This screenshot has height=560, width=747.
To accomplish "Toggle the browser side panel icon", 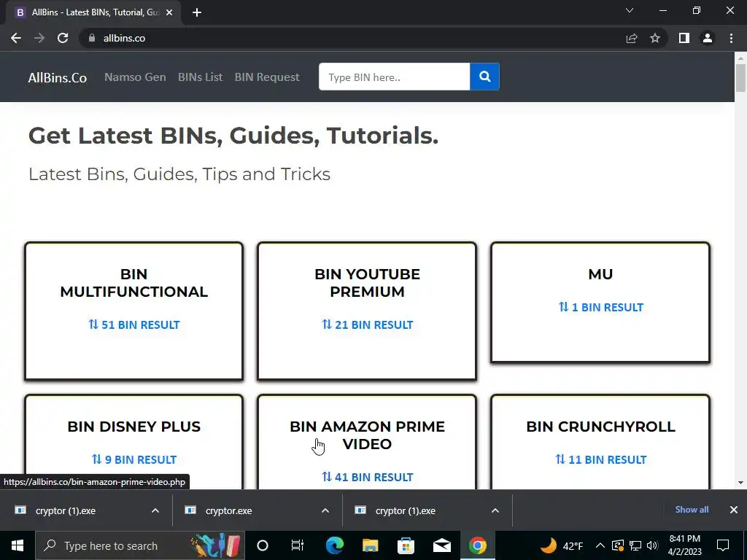I will (684, 38).
